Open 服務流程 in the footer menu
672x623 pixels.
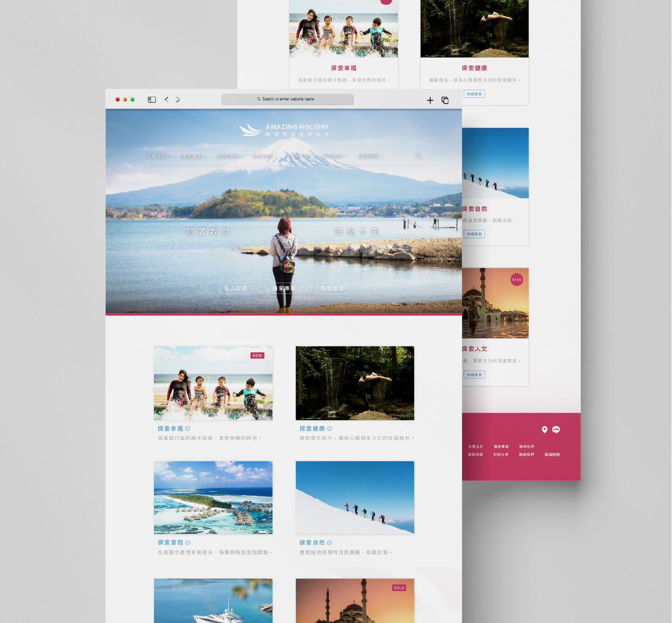(475, 455)
